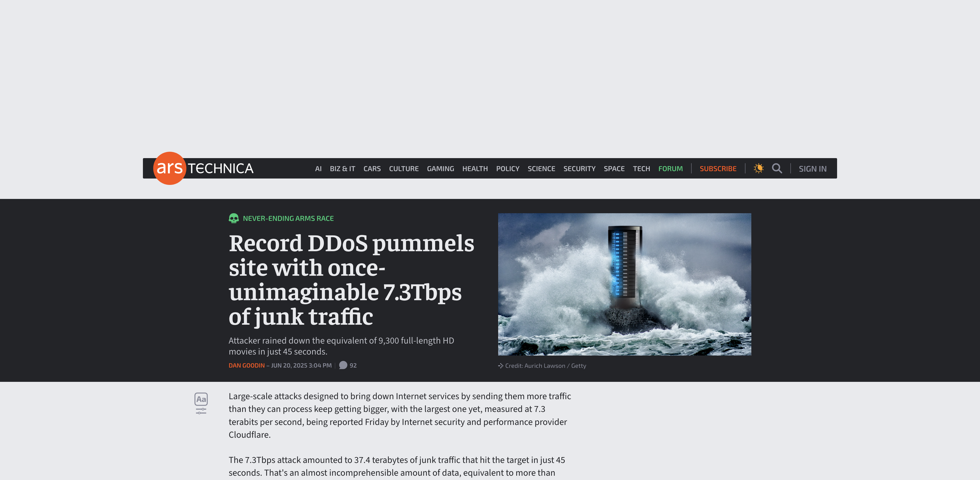The width and height of the screenshot is (980, 480).
Task: Open the search magnifier icon
Action: 777,168
